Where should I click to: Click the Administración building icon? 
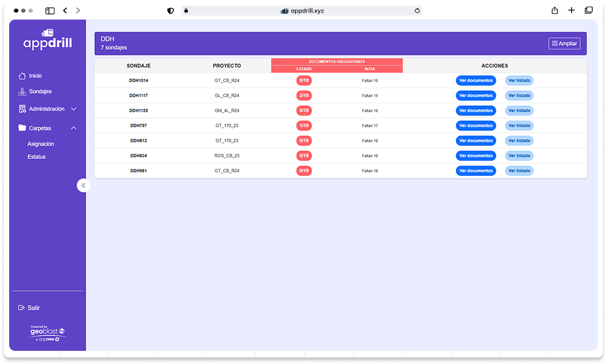(x=22, y=109)
